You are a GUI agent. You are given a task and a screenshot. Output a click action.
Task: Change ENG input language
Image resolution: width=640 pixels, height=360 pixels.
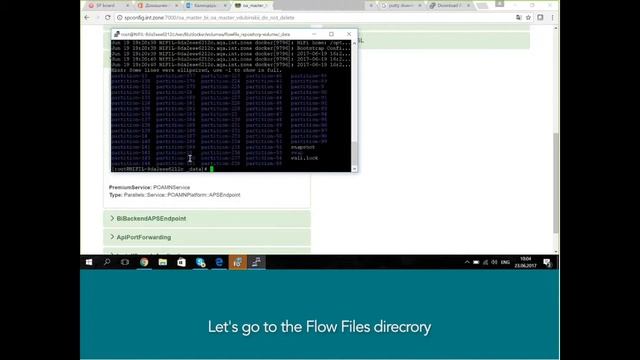pos(505,262)
